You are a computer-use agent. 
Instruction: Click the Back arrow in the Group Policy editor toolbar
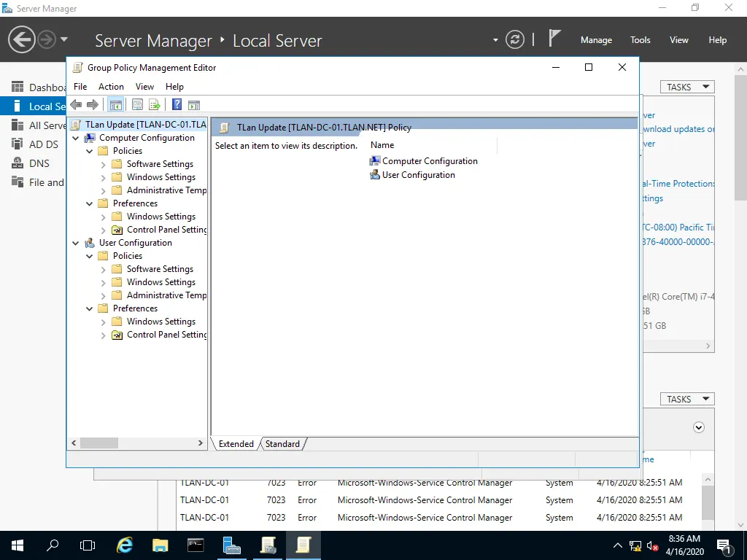coord(76,105)
